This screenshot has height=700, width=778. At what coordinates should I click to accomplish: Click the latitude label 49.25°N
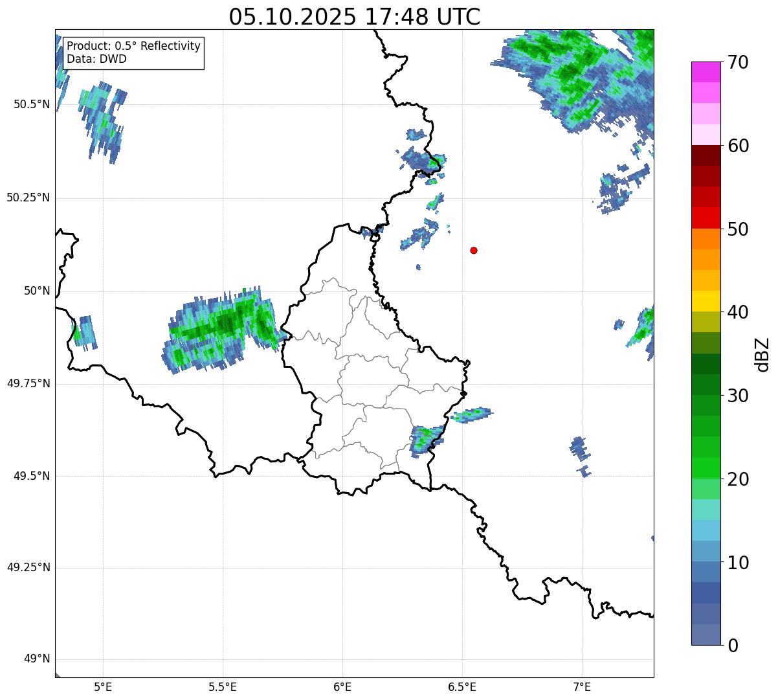[x=28, y=567]
